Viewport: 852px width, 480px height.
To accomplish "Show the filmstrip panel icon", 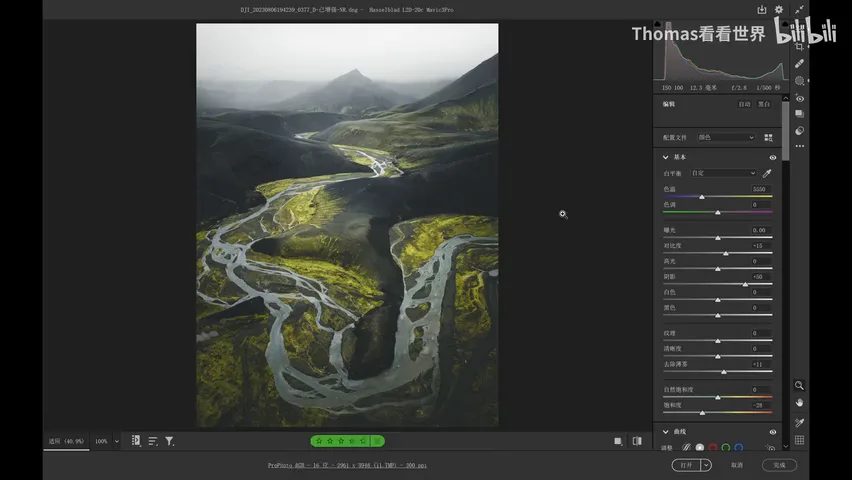I will pos(136,441).
